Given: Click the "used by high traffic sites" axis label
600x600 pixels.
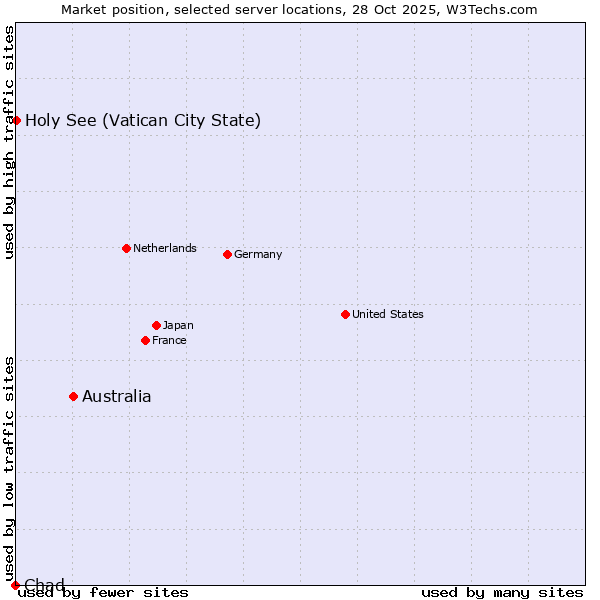Looking at the screenshot, I should [9, 143].
